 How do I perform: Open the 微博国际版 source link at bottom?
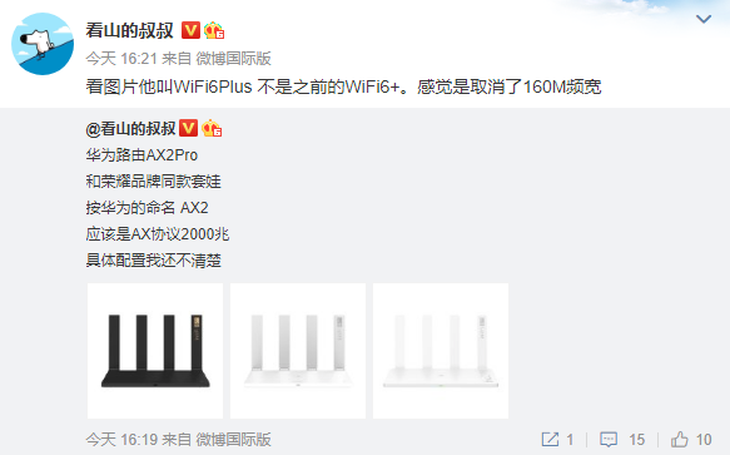pos(233,439)
